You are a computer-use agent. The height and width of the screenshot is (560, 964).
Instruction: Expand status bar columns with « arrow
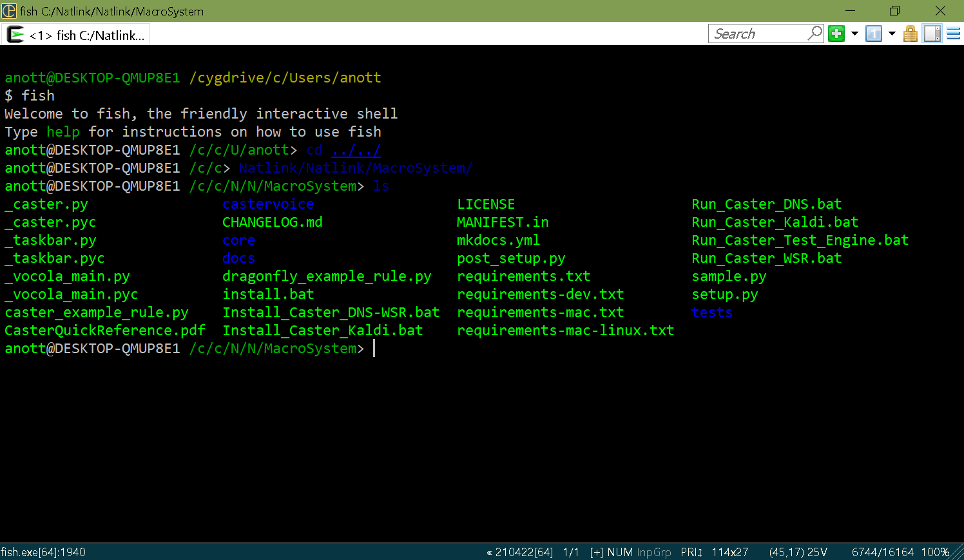(490, 552)
